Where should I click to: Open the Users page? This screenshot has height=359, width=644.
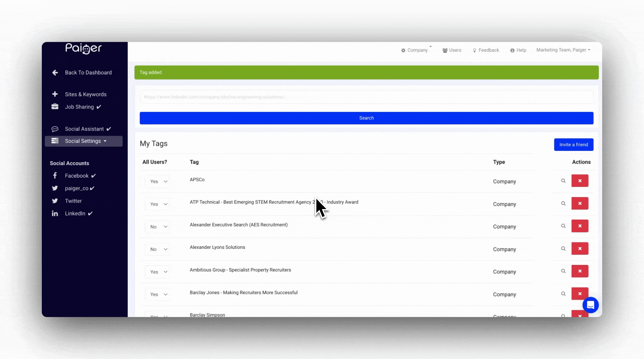(452, 50)
